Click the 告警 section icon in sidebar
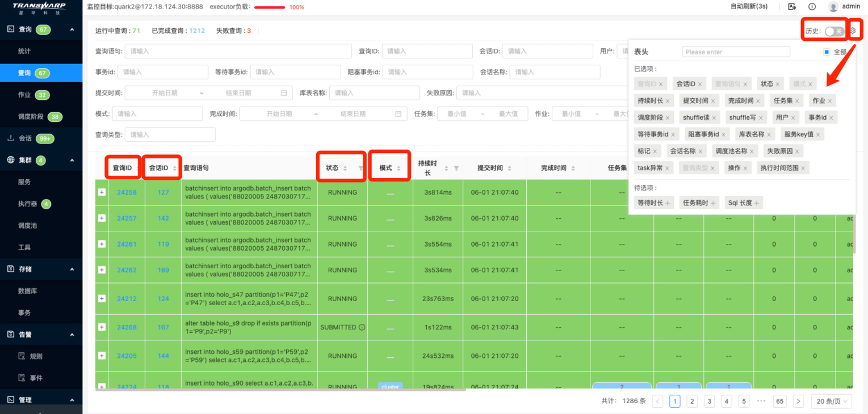The width and height of the screenshot is (868, 414). [10, 335]
